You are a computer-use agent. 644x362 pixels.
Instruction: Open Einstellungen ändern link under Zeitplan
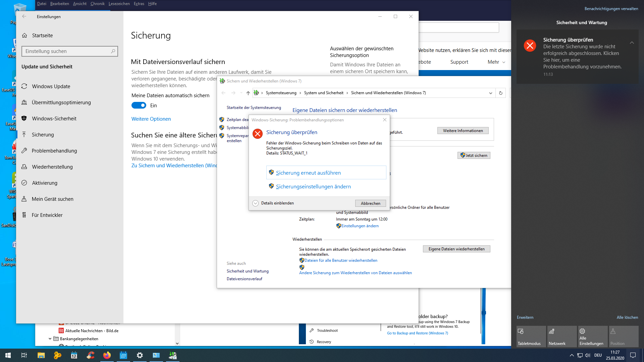click(360, 226)
